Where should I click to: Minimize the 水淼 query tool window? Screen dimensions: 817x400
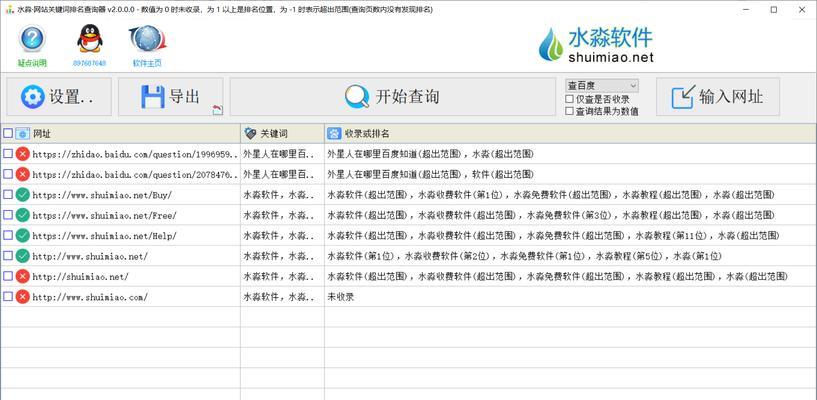[x=745, y=9]
